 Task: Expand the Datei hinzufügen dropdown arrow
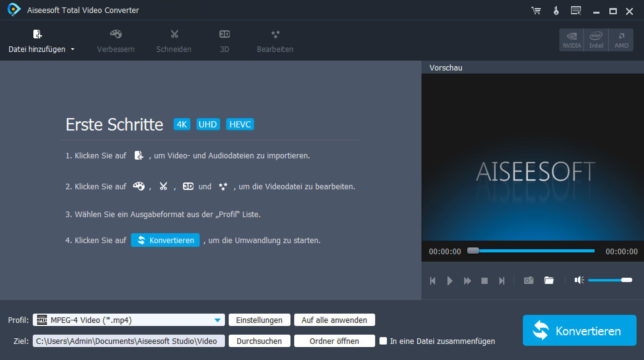pyautogui.click(x=73, y=49)
